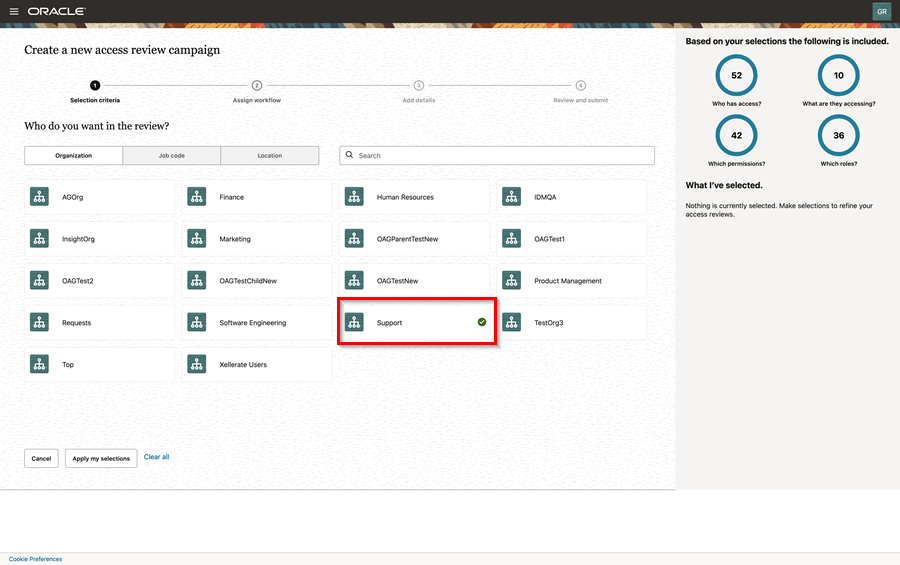Image resolution: width=900 pixels, height=565 pixels.
Task: Click the 10 What are they accessing circle
Action: click(839, 75)
